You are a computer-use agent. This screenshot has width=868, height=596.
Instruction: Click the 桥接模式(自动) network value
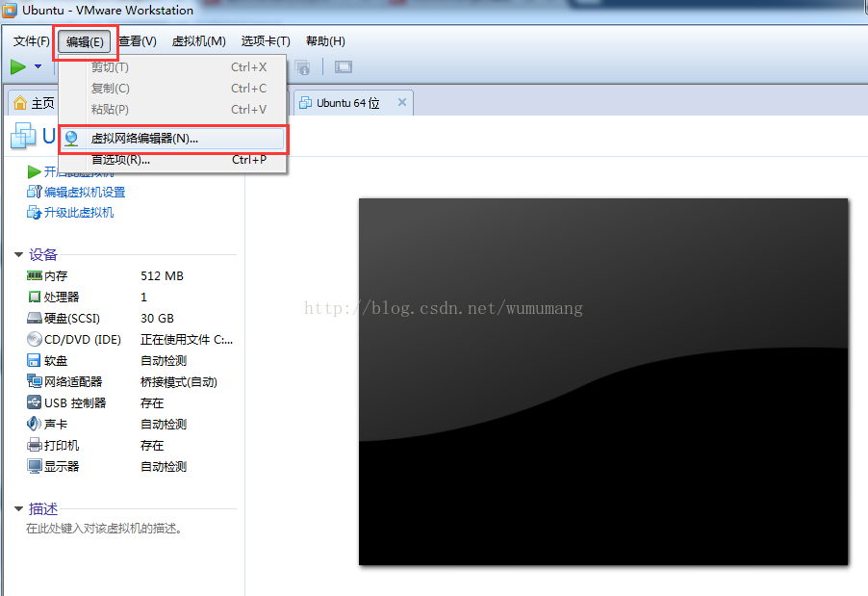tap(179, 381)
